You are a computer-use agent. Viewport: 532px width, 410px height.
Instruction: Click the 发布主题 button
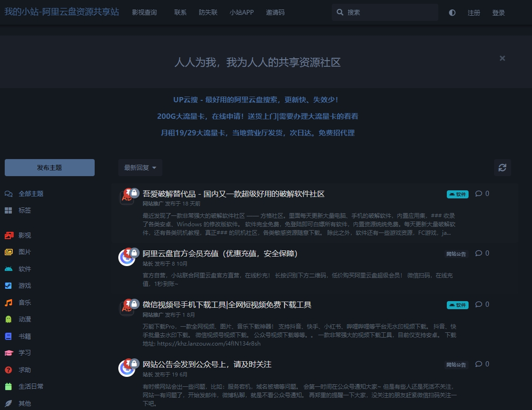pyautogui.click(x=49, y=167)
